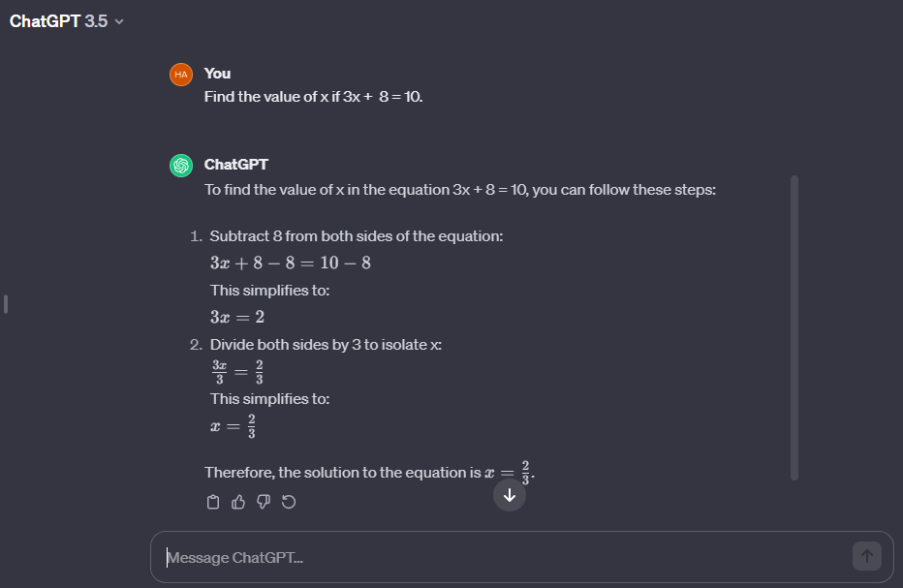Jump to bottom with the down arrow button

[x=510, y=495]
